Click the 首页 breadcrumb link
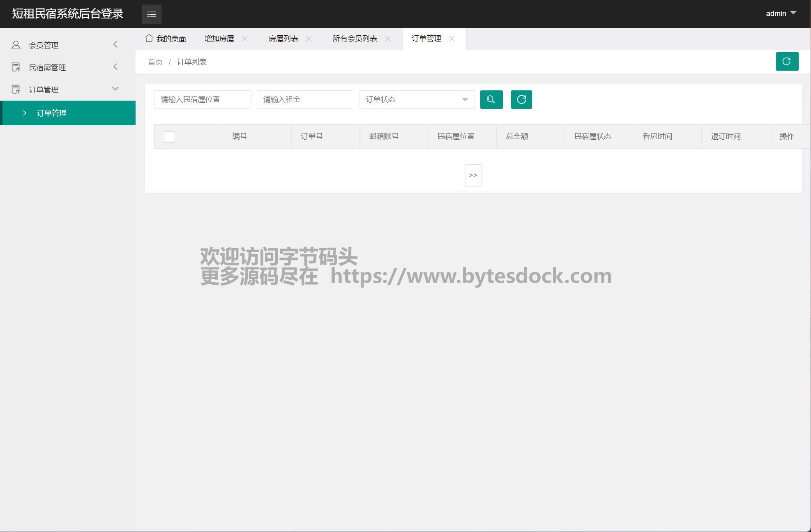Viewport: 811px width, 532px height. [x=155, y=62]
